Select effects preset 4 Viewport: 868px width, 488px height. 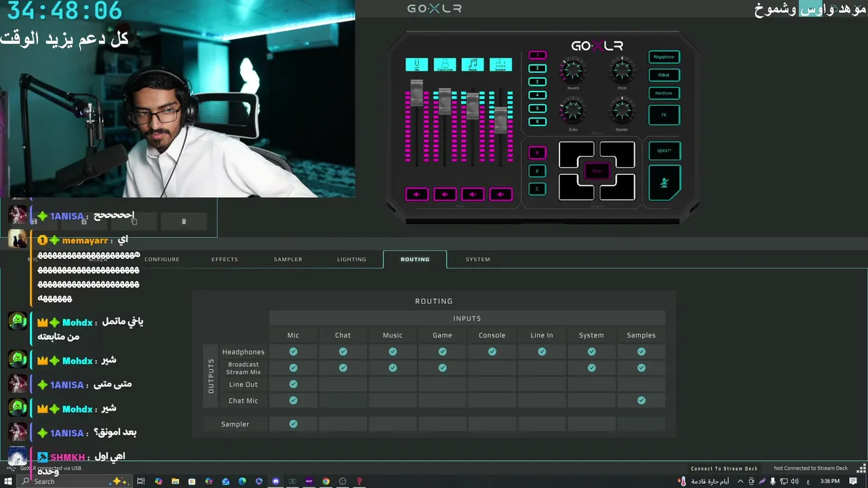click(x=537, y=96)
